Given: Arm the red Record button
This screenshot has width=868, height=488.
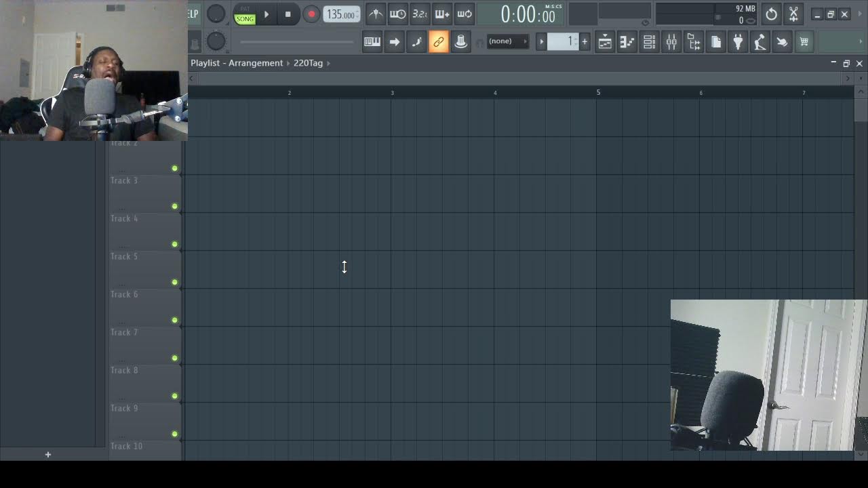Looking at the screenshot, I should [x=311, y=14].
